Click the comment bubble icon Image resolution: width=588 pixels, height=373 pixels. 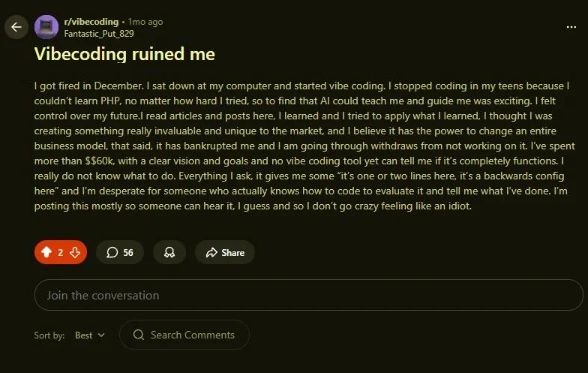pyautogui.click(x=112, y=253)
